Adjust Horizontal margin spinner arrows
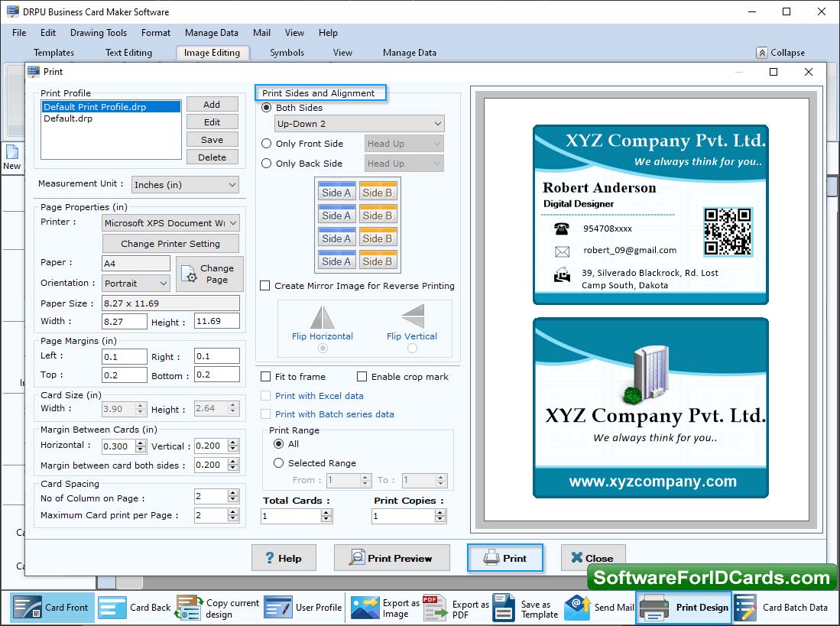Screen dimensions: 840x626 [141, 446]
